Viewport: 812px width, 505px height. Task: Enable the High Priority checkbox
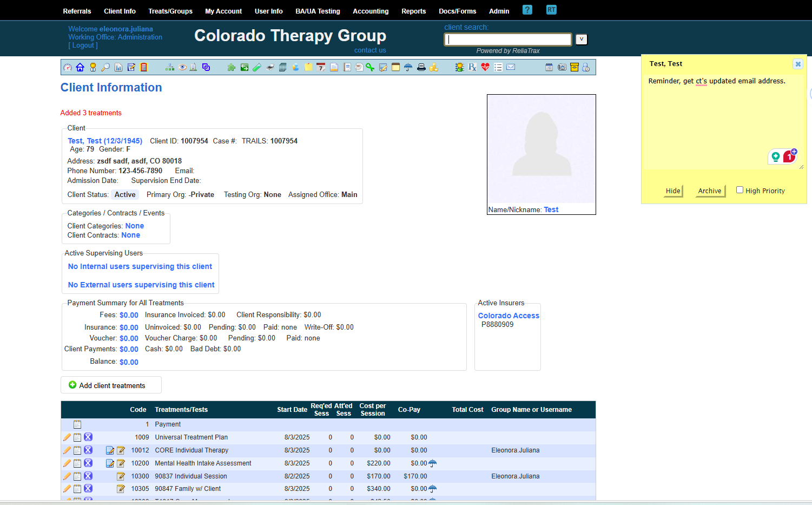coord(740,190)
